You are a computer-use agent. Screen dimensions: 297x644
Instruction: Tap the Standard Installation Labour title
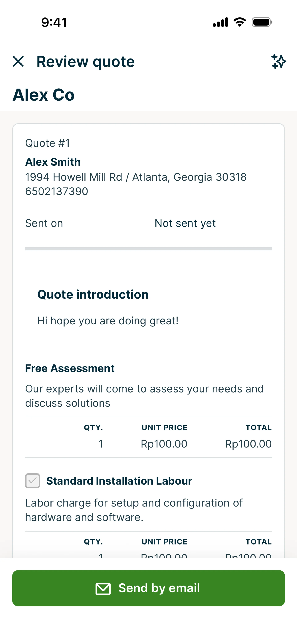point(119,481)
